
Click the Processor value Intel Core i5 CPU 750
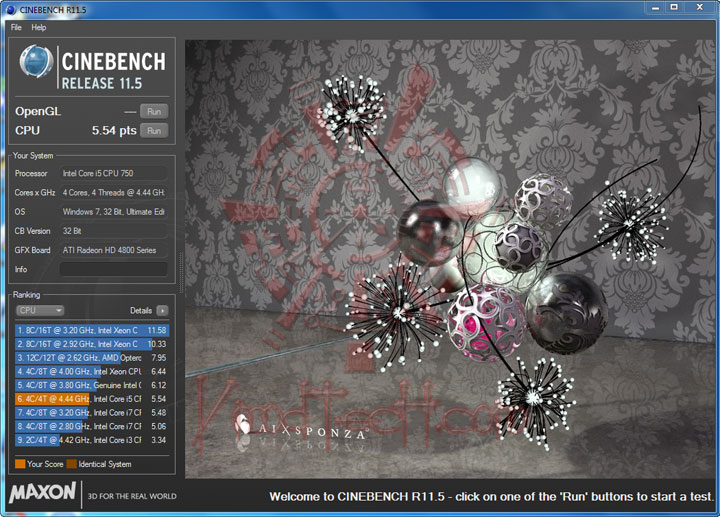tap(113, 174)
